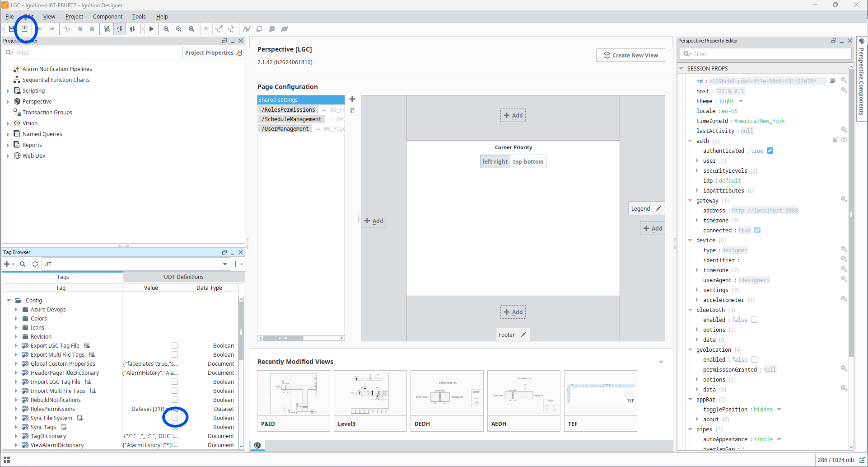Click the plus icon beside Shared settings
The width and height of the screenshot is (868, 467).
point(352,99)
